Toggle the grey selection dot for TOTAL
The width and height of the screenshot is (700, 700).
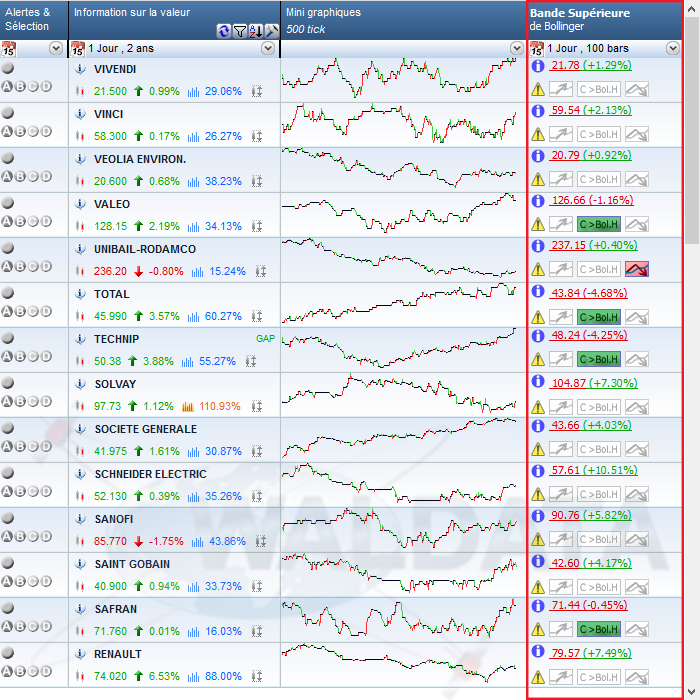8,293
